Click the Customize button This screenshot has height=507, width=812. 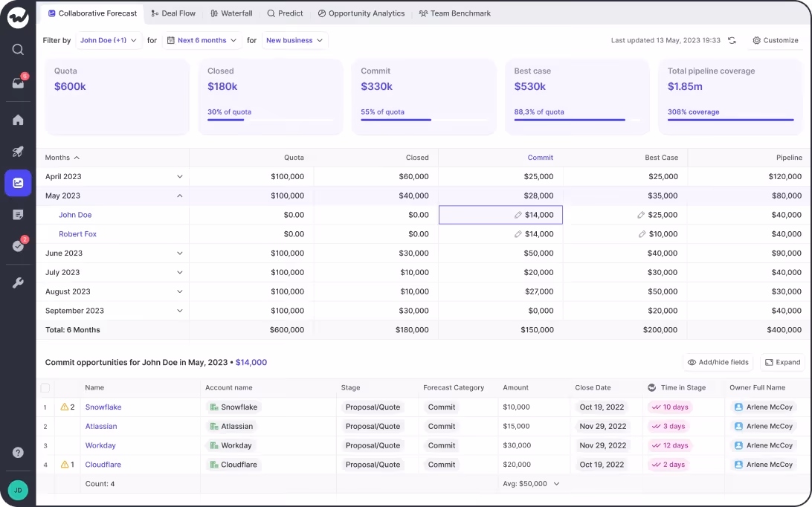pyautogui.click(x=776, y=40)
